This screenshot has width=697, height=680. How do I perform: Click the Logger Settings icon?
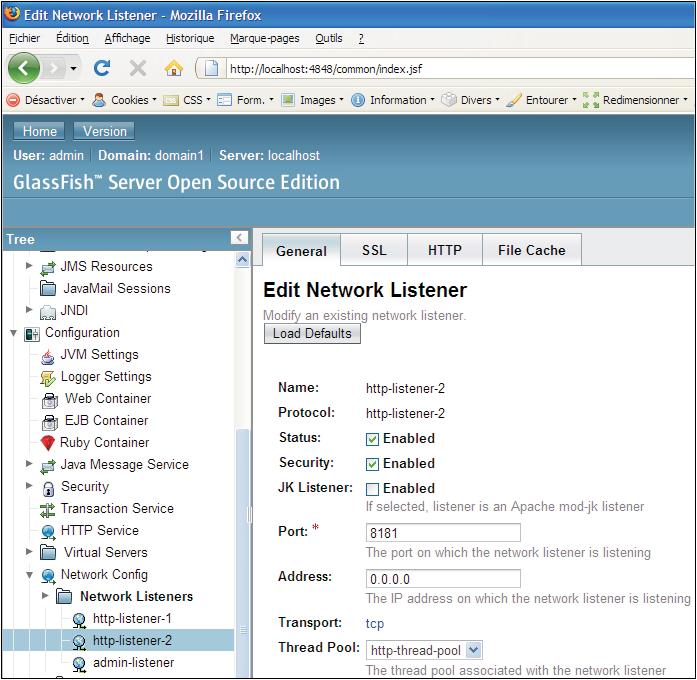coord(48,377)
